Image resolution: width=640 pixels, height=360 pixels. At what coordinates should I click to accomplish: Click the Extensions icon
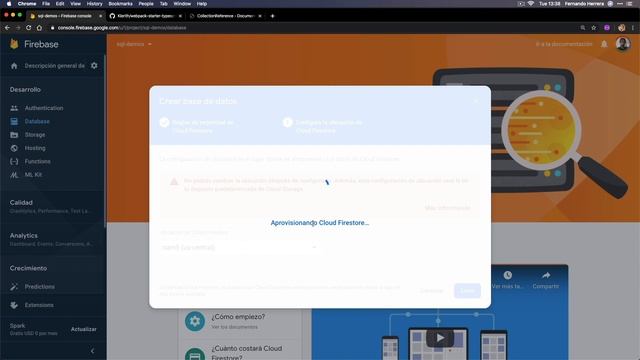pyautogui.click(x=14, y=305)
